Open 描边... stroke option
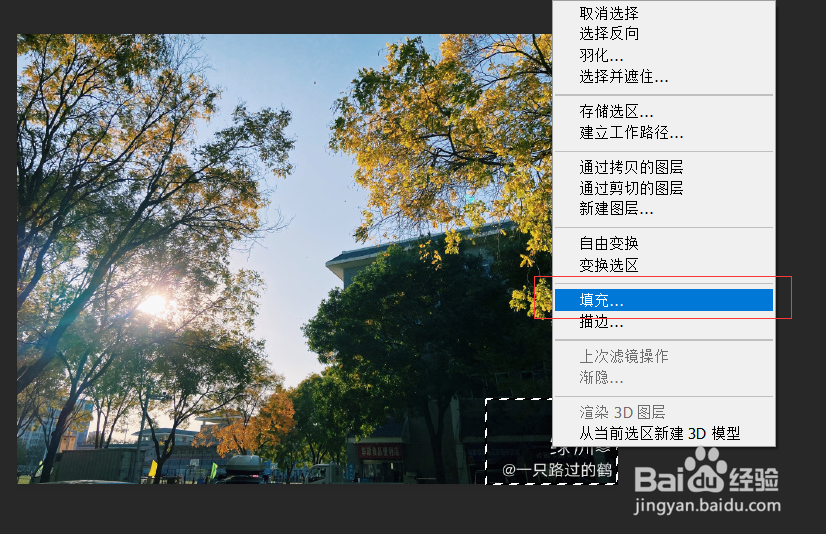826x534 pixels. point(664,321)
